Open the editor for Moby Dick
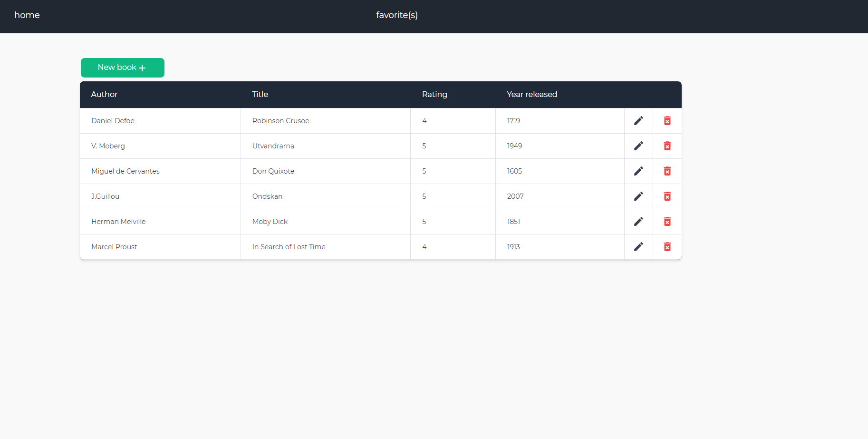The height and width of the screenshot is (439, 868). pyautogui.click(x=638, y=222)
